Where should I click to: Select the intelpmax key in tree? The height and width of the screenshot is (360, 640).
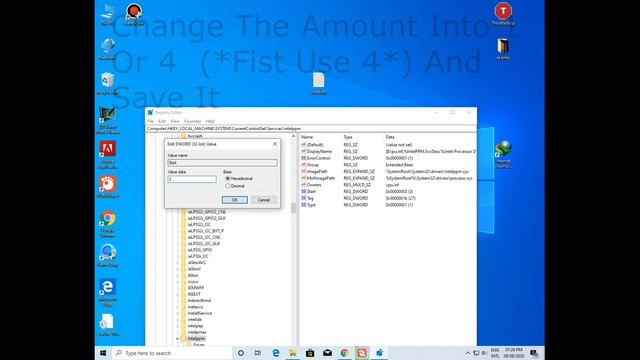197,332
